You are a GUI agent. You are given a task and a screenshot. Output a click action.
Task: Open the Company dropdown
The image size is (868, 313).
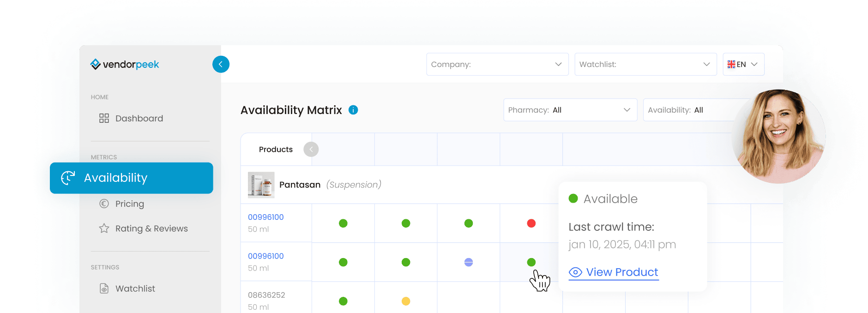(497, 64)
